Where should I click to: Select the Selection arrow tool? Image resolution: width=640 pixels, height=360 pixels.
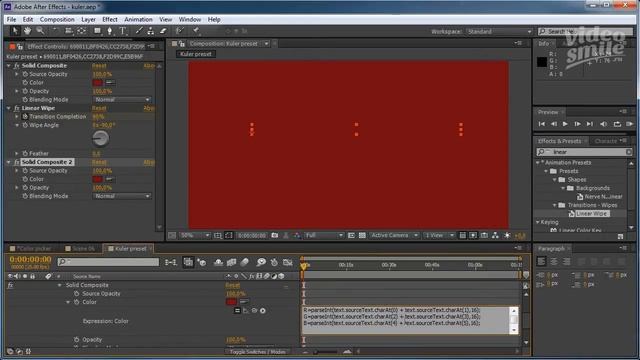(15, 31)
